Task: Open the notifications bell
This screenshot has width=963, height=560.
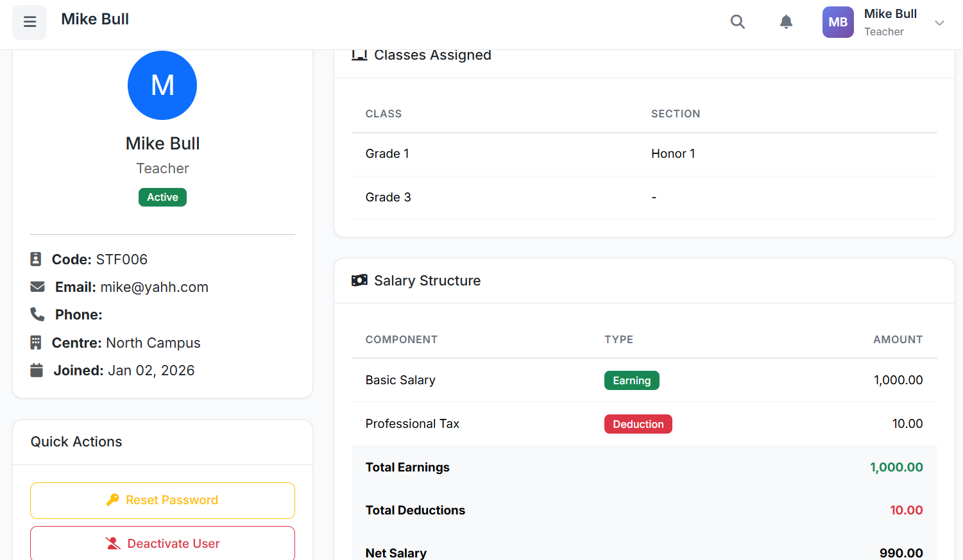Action: [x=786, y=22]
